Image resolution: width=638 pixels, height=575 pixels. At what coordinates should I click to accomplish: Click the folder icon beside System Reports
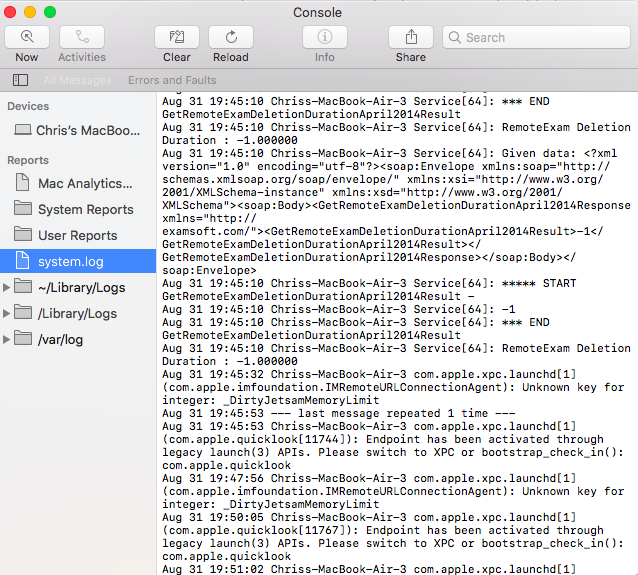click(x=23, y=208)
